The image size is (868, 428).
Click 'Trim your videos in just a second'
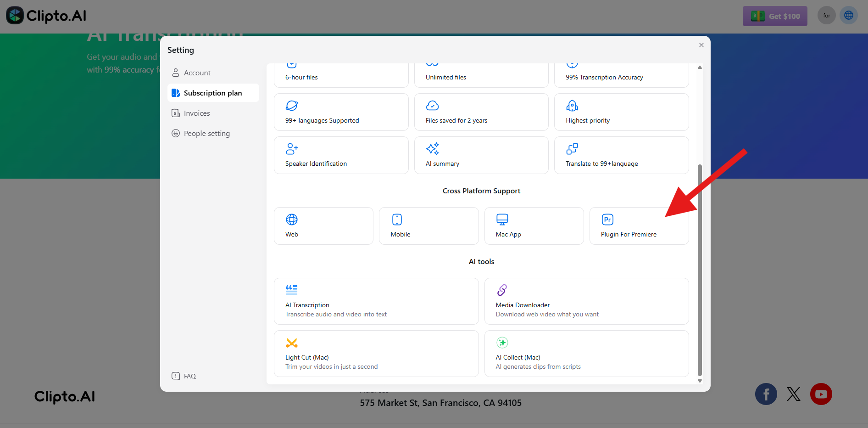coord(331,366)
